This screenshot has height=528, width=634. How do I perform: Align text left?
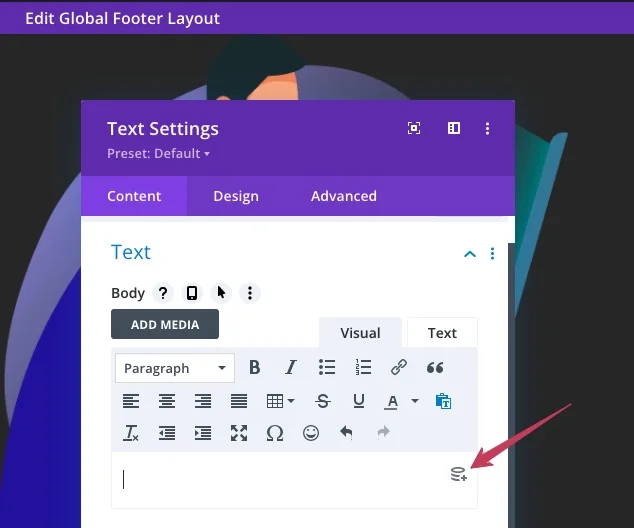131,401
